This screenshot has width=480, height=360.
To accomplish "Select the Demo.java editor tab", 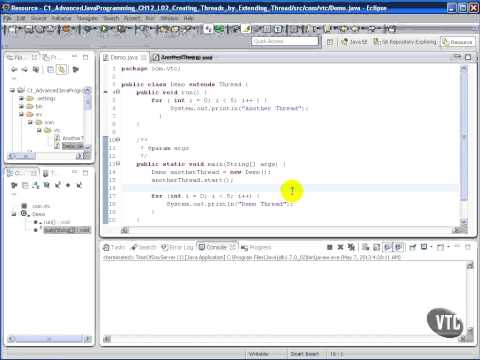I will tap(124, 58).
